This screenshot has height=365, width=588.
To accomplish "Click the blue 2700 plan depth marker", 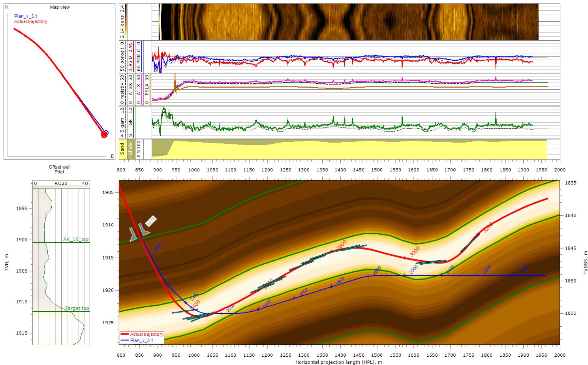I will [x=304, y=292].
